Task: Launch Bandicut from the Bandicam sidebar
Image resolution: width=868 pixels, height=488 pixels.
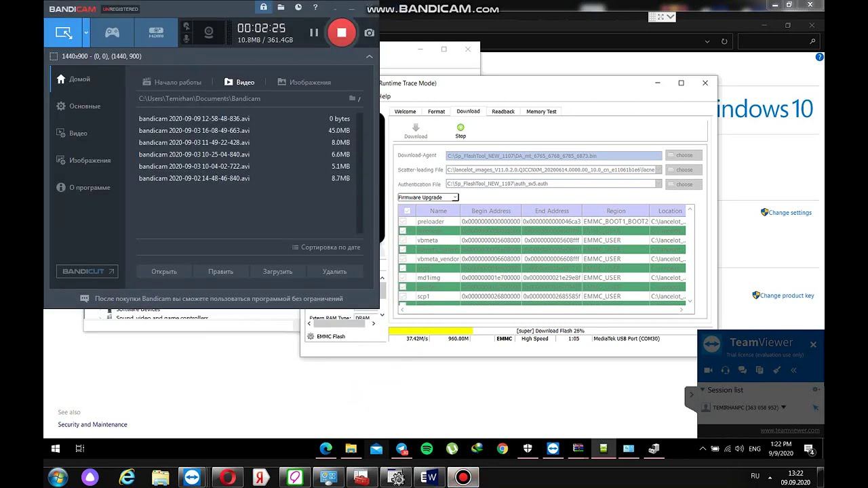Action: [87, 271]
